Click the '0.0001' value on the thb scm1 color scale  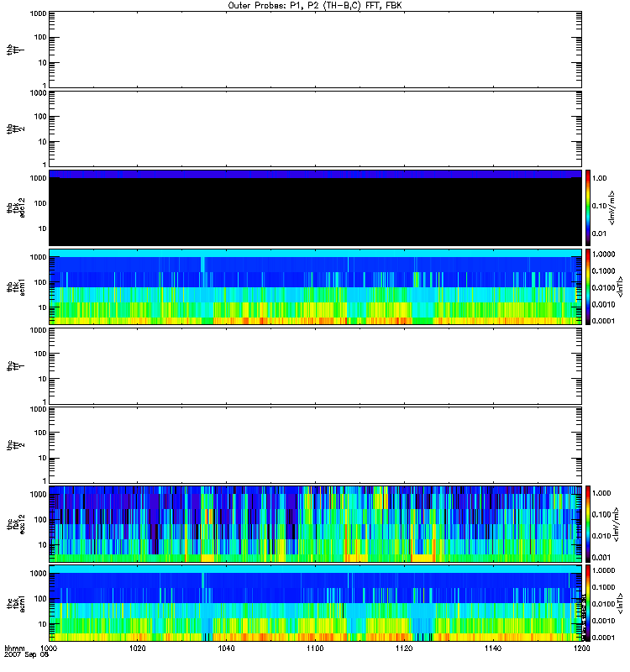pos(603,321)
